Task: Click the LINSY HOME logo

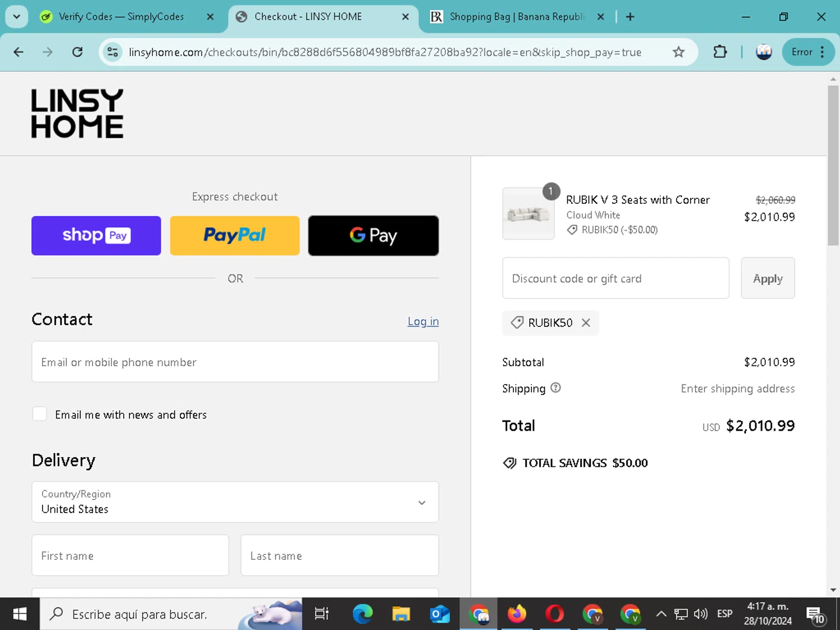Action: (x=77, y=113)
